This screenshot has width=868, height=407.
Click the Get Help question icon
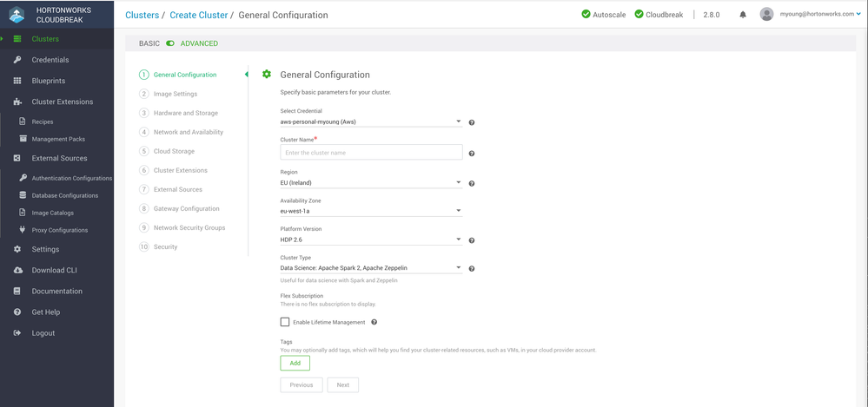(x=17, y=312)
